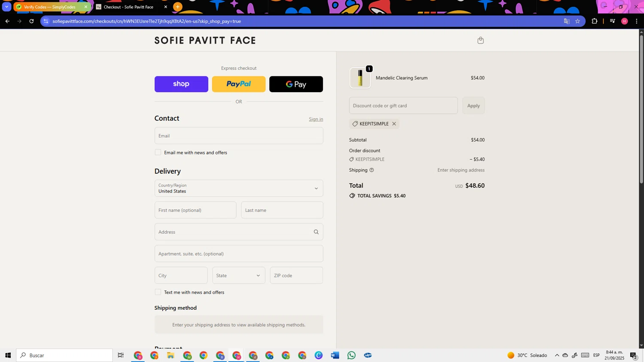Reload the checkout page
This screenshot has width=644, height=362.
[x=31, y=21]
